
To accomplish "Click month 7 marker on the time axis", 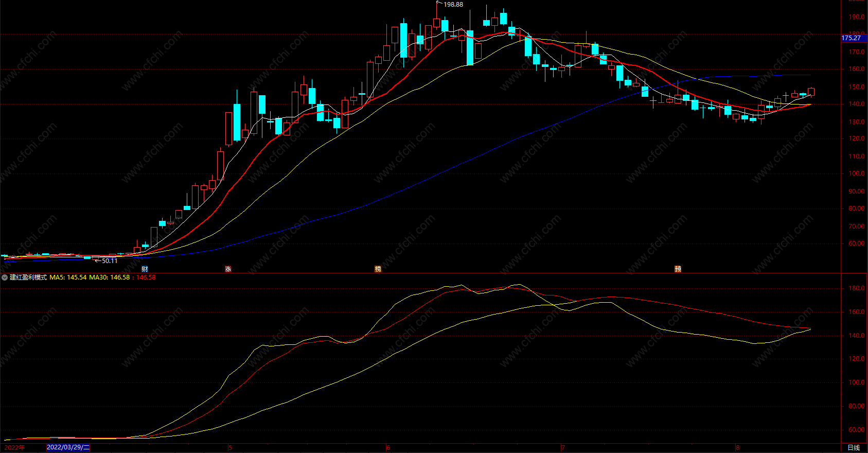I will click(563, 448).
